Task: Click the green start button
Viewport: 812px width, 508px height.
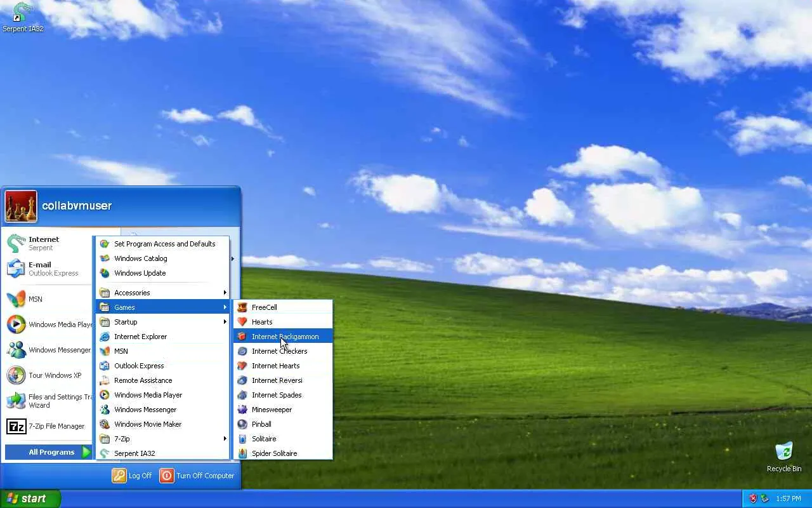Action: coord(30,498)
